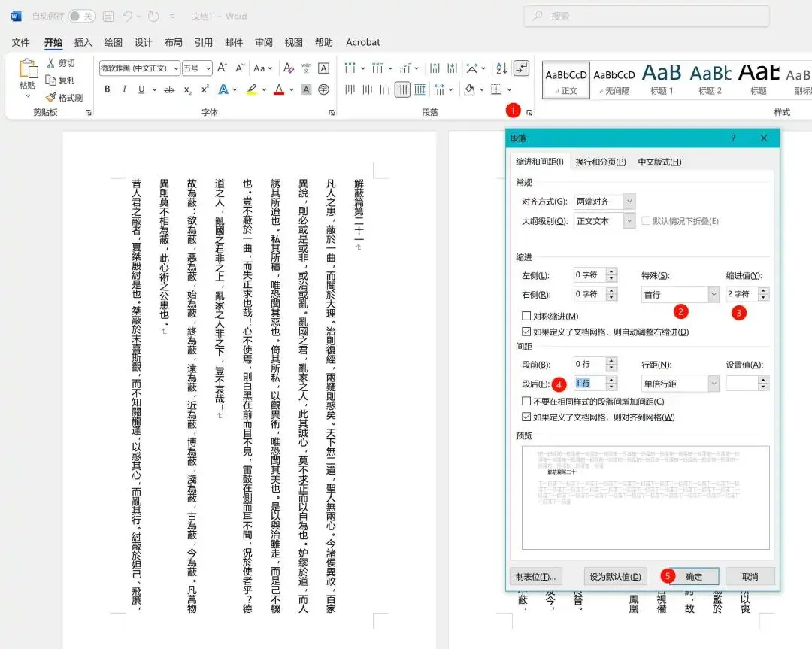Screen dimensions: 812x649
Task: Click the search (搜索) box in title bar
Action: [647, 16]
